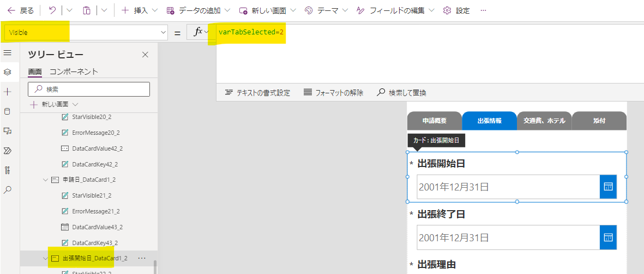
Task: Click the 出張理由 label text
Action: click(437, 265)
